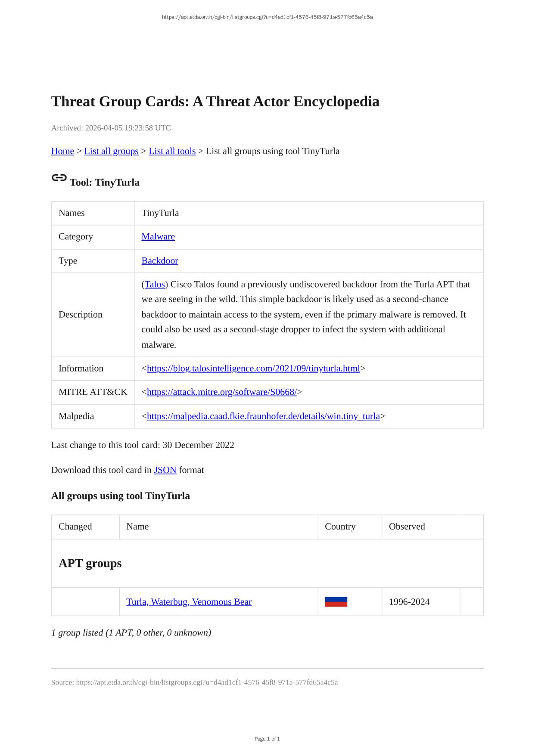Select the Country column header
Image resolution: width=535 pixels, height=756 pixels.
point(340,527)
